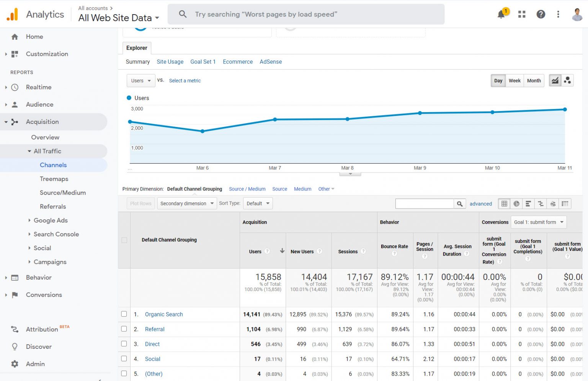The height and width of the screenshot is (381, 588).
Task: Open the Goal 1 submit form selector
Action: click(538, 222)
